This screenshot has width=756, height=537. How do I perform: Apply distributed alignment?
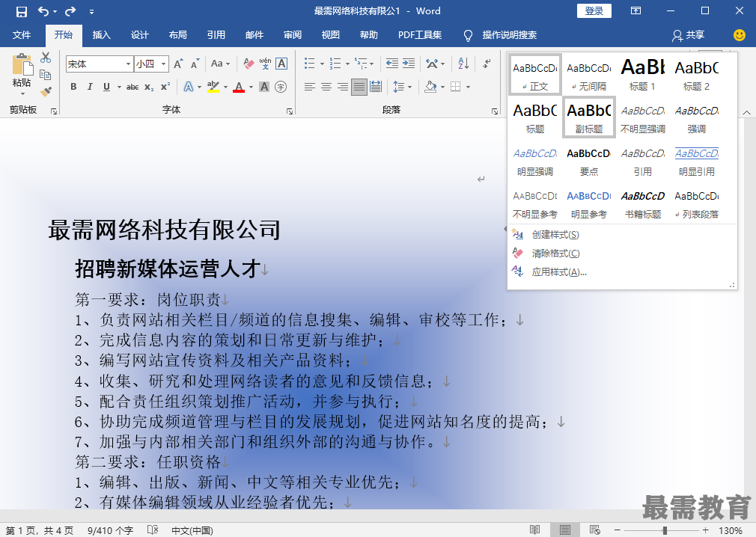376,87
